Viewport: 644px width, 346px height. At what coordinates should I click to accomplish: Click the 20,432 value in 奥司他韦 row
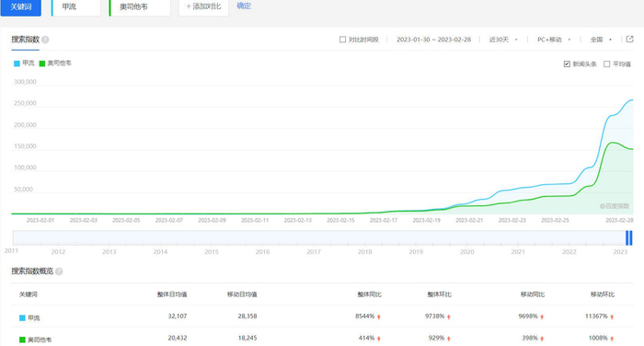point(178,338)
